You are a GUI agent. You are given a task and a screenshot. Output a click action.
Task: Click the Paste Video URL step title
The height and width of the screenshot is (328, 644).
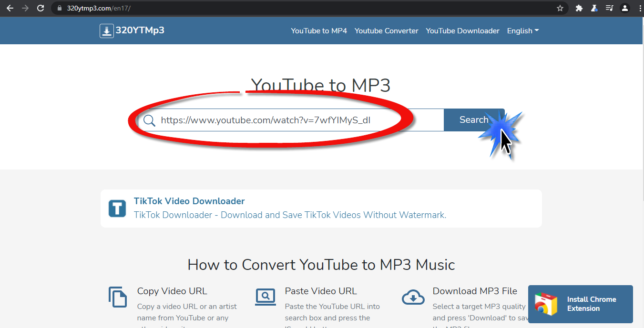(321, 291)
